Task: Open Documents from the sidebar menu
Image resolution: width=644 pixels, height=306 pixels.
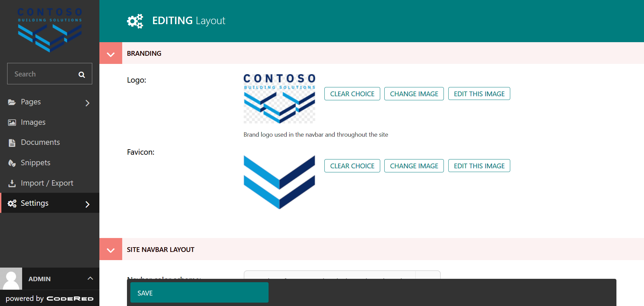Action: tap(40, 142)
